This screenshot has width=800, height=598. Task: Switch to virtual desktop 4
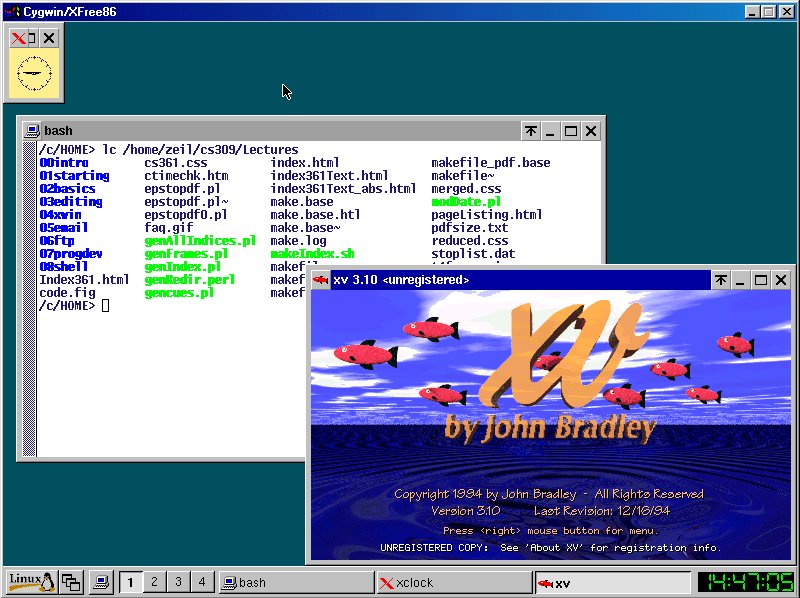coord(200,581)
